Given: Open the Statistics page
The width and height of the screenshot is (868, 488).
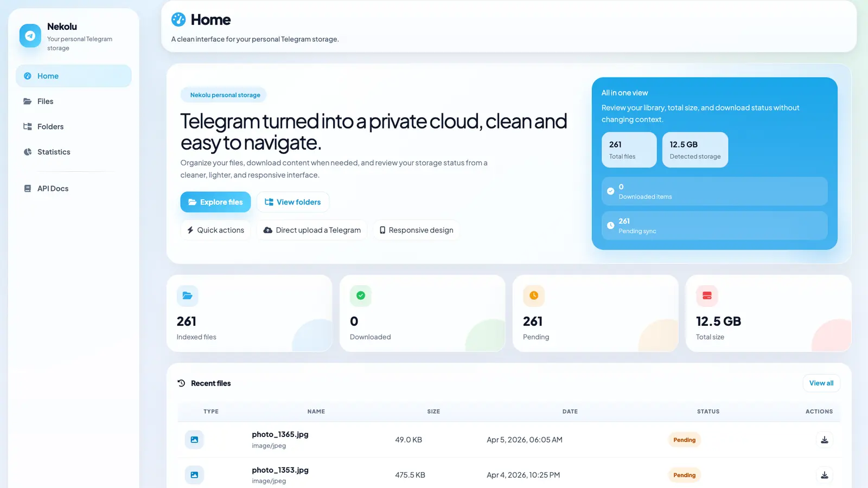Looking at the screenshot, I should tap(53, 152).
